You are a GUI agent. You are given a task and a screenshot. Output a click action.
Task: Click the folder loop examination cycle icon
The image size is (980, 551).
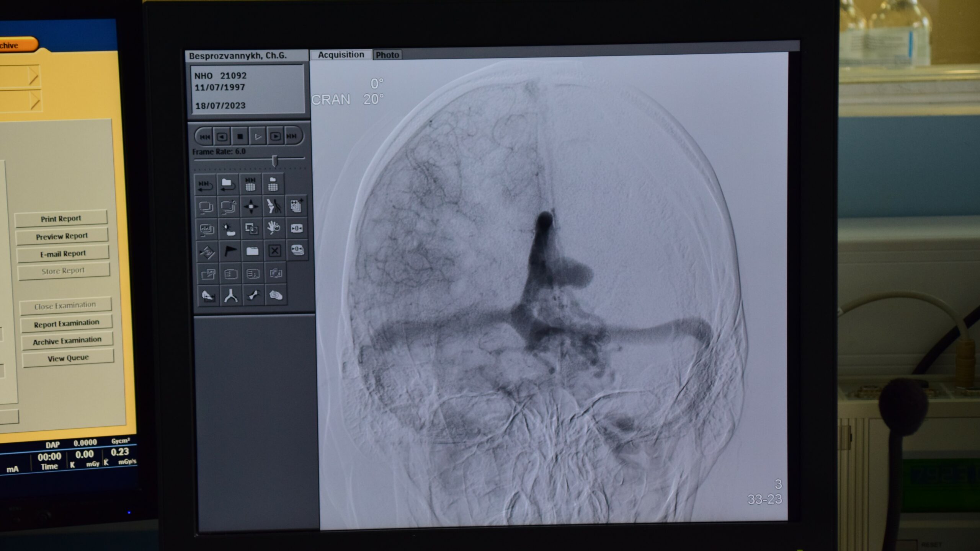coord(228,185)
